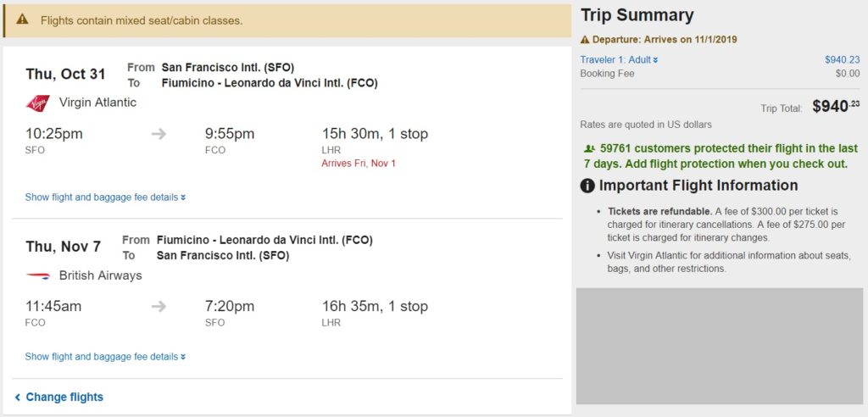Click the 'Arrives Fri, Nov 1' notice

359,163
